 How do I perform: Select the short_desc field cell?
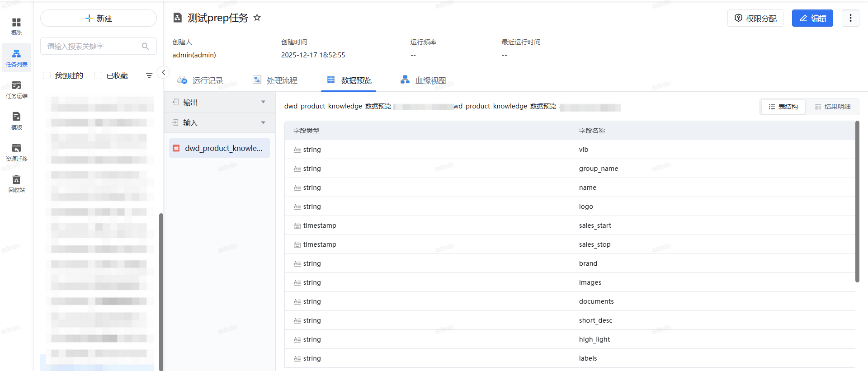[x=596, y=320]
